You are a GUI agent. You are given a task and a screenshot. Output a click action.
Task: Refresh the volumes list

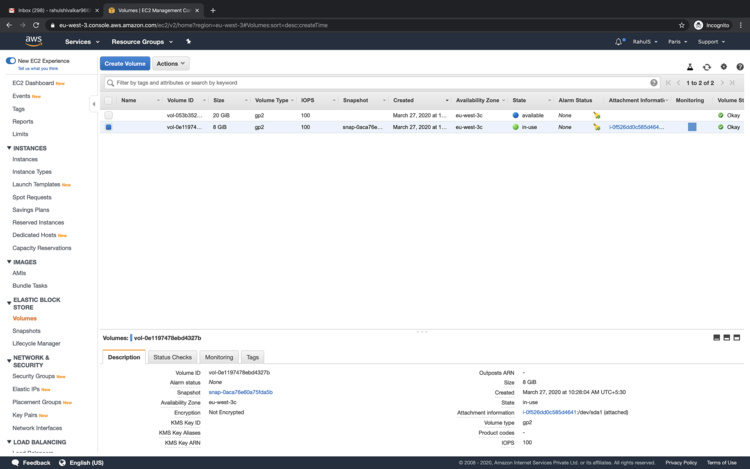[x=706, y=66]
